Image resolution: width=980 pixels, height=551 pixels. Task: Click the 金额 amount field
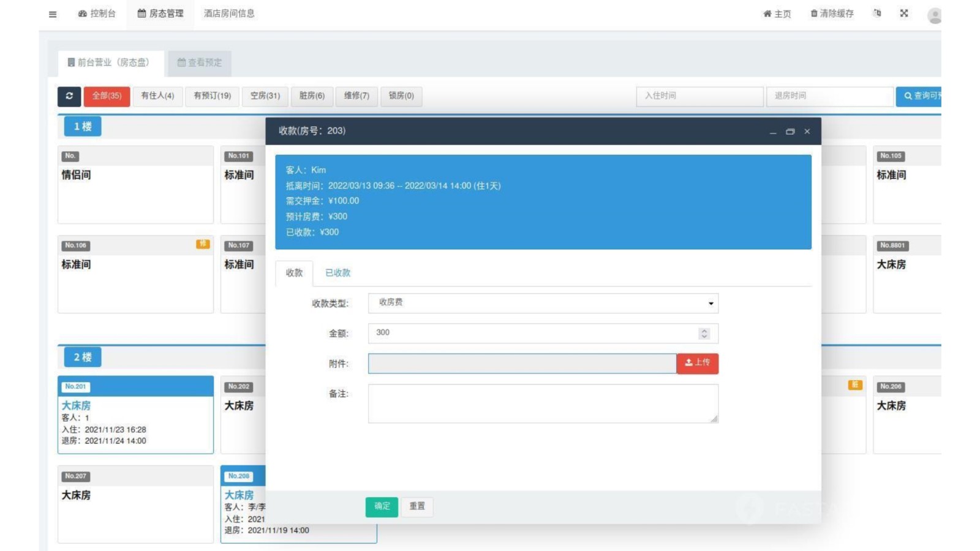click(543, 333)
